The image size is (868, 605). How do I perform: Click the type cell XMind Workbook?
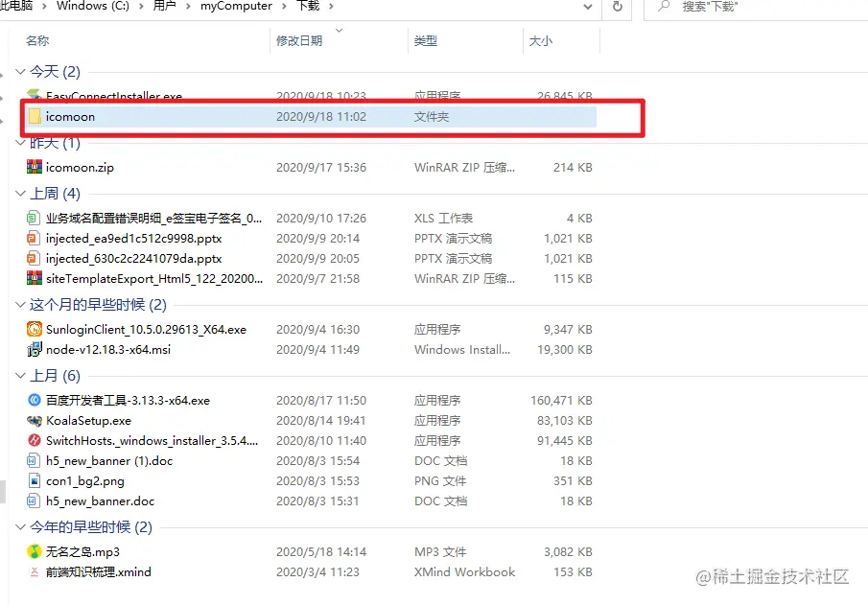pyautogui.click(x=464, y=571)
